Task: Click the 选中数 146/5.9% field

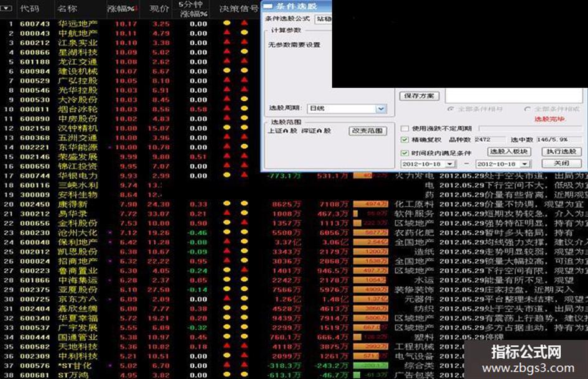Action: 558,139
